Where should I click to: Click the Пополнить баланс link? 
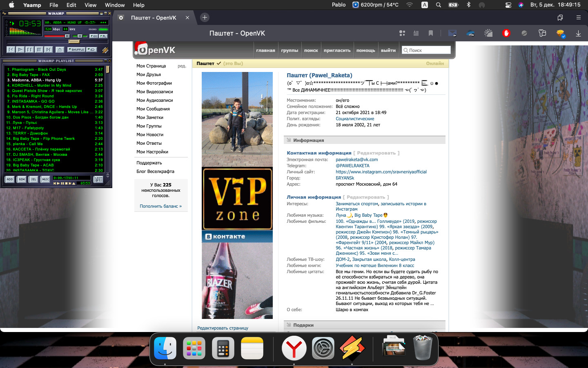pos(160,206)
